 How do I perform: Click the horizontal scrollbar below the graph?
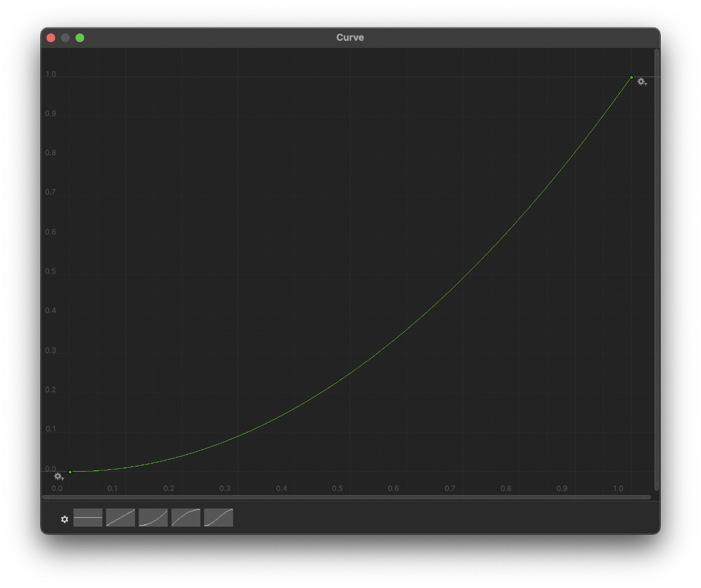click(346, 497)
